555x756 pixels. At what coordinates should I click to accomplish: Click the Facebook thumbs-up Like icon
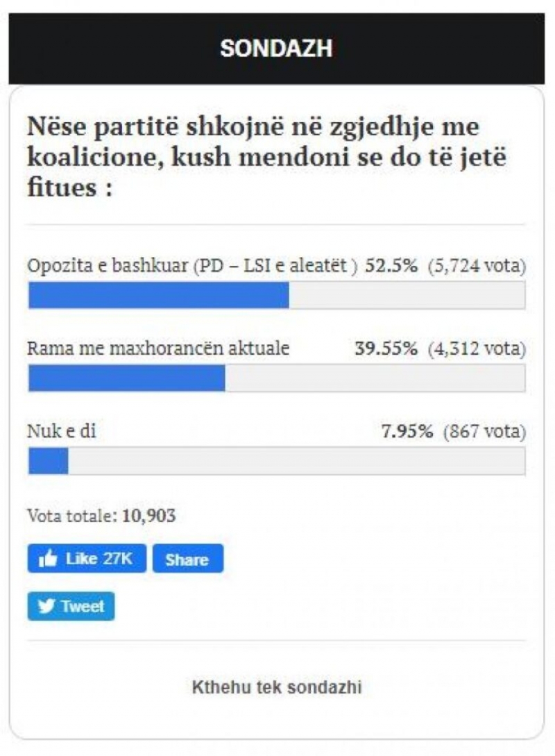tap(48, 559)
